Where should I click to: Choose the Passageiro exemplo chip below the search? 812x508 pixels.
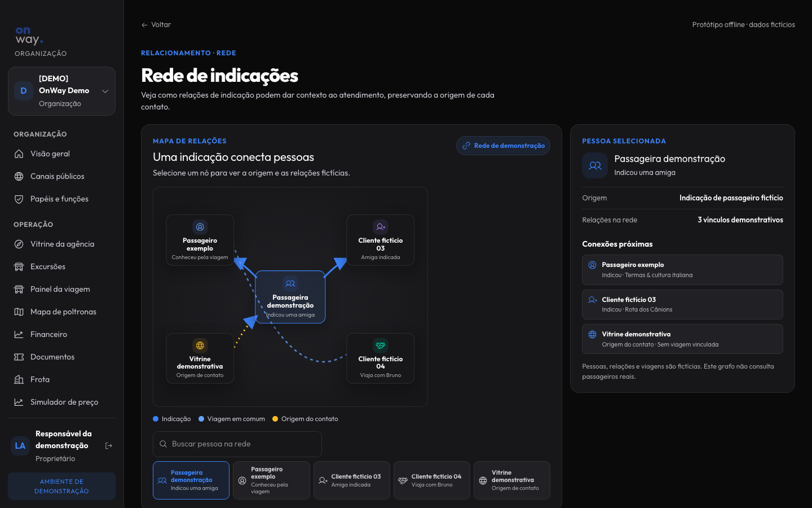[271, 480]
